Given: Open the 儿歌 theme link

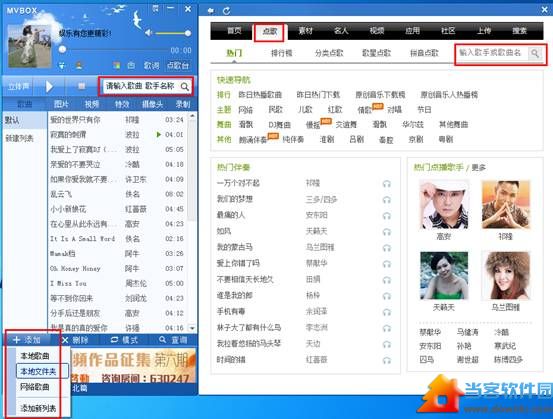Looking at the screenshot, I should [x=305, y=110].
